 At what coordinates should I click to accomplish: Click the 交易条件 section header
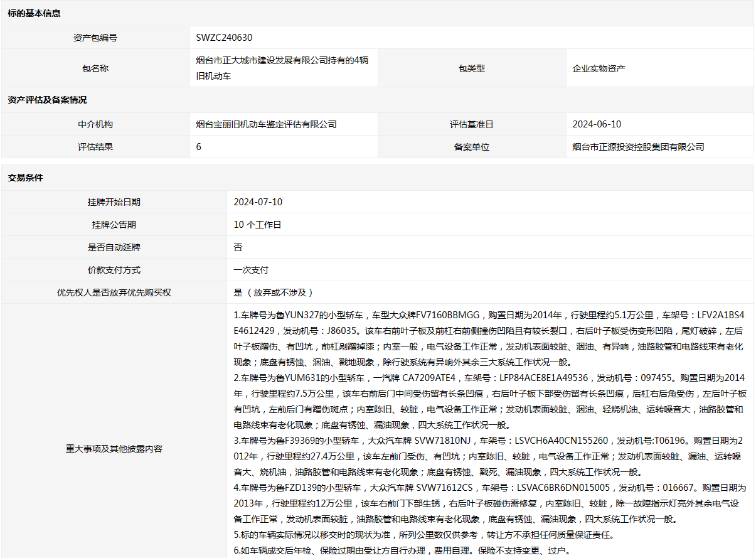click(x=25, y=178)
